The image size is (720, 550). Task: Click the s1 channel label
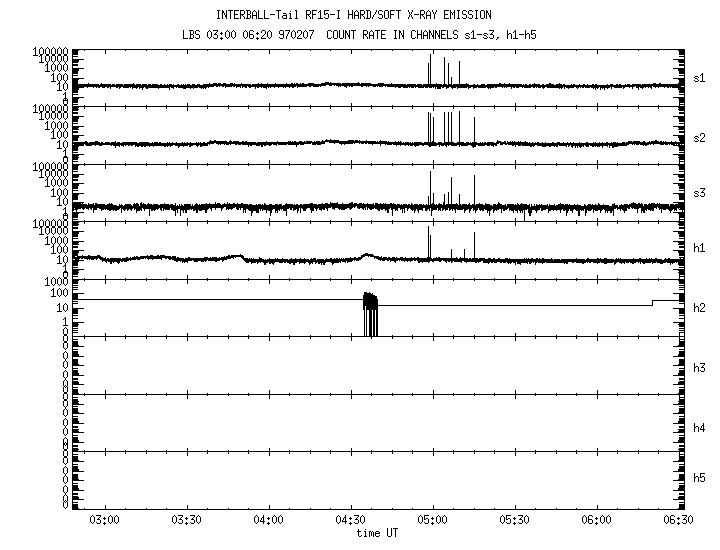coord(699,77)
